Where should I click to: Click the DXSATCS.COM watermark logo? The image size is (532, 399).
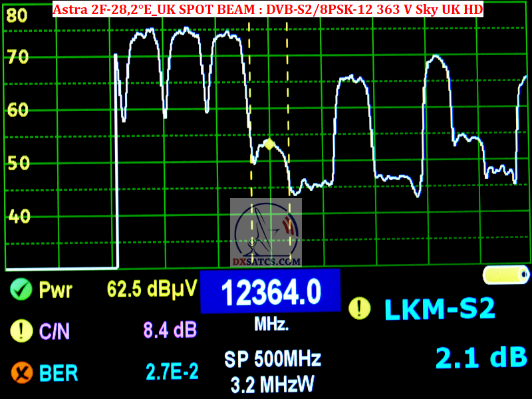267,233
